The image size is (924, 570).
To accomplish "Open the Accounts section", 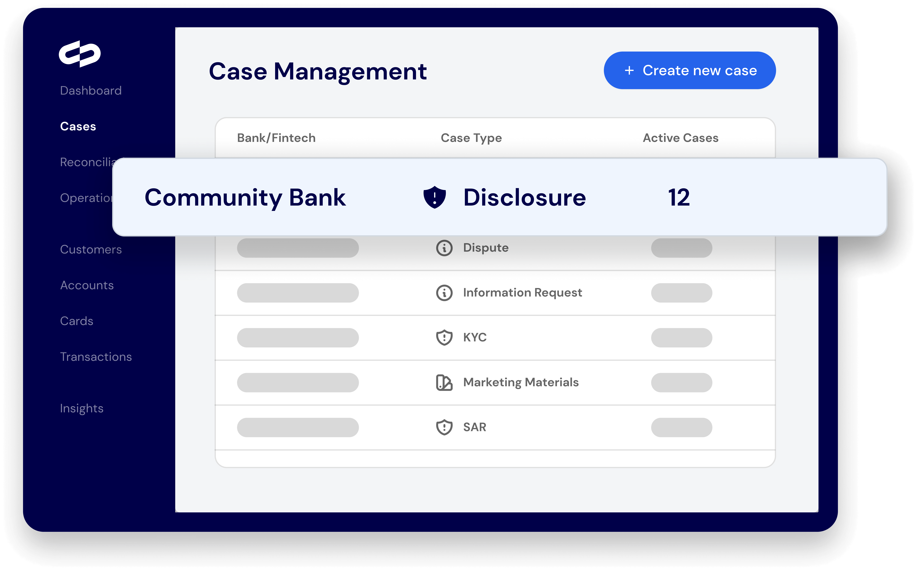I will click(87, 285).
